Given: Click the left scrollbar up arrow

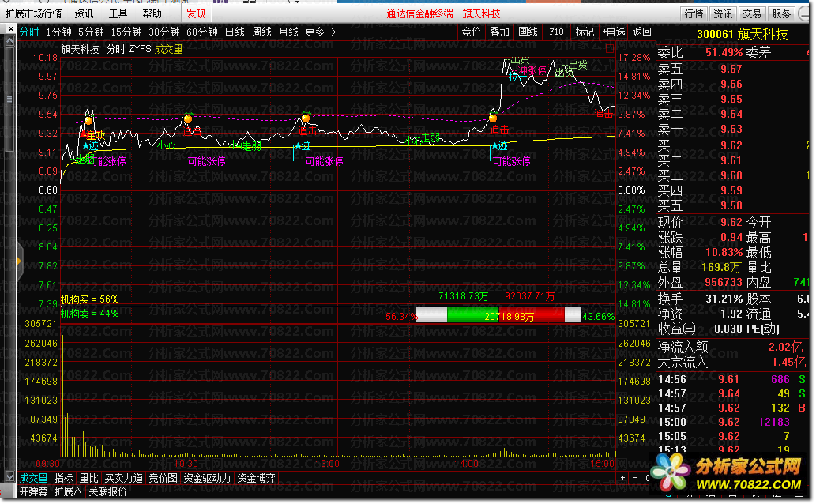Looking at the screenshot, I should 10,40.
